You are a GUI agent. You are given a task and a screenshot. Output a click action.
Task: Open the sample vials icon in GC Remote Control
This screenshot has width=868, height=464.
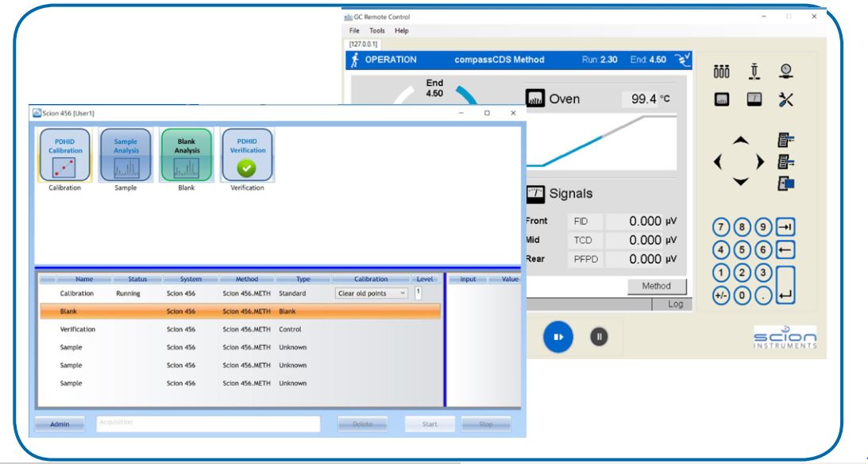[721, 72]
